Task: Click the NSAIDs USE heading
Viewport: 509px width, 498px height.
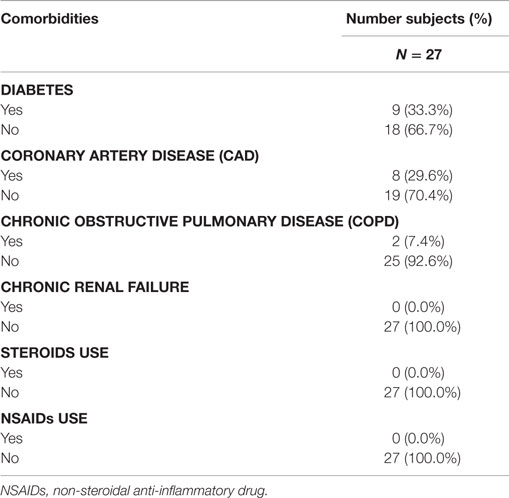Action: [44, 418]
